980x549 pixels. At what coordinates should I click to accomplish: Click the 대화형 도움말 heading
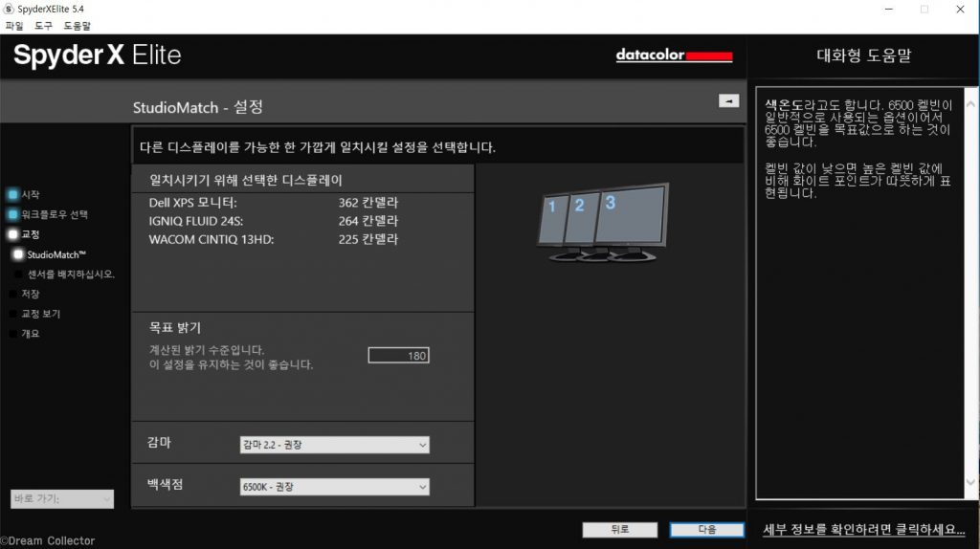coord(864,55)
